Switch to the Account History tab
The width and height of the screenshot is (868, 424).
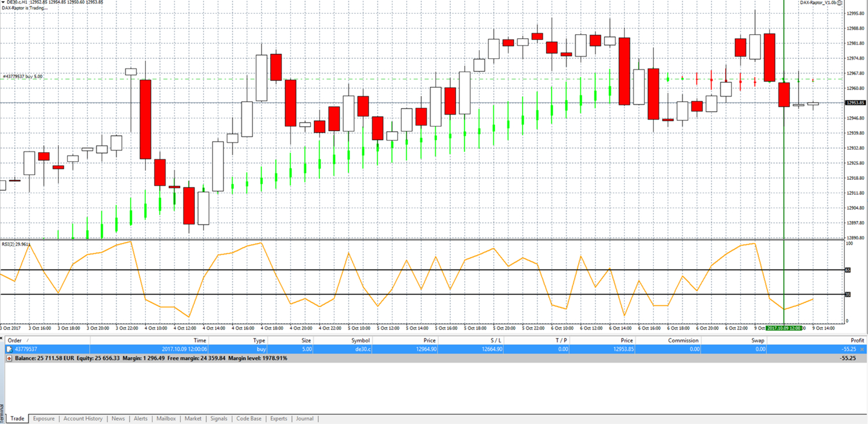pos(83,419)
